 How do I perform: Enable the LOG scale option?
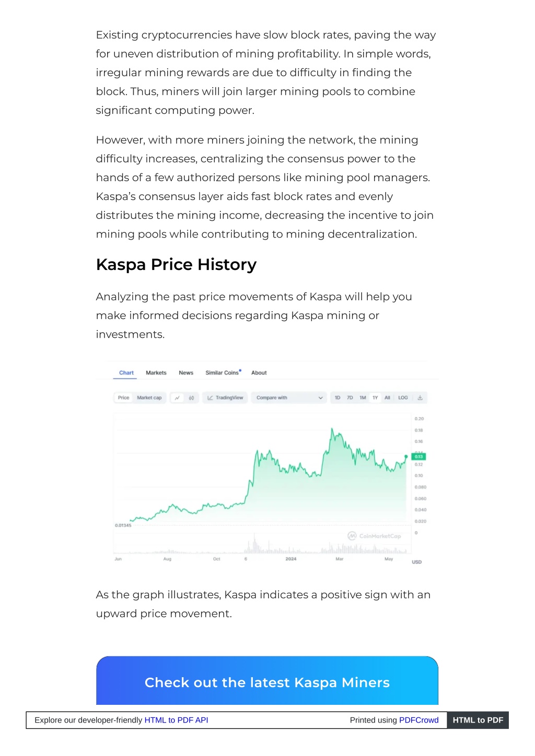pos(403,398)
